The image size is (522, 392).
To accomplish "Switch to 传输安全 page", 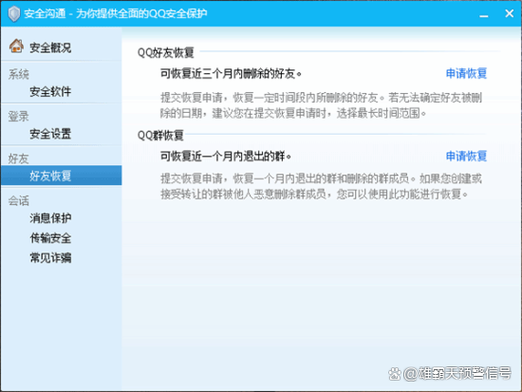I will pyautogui.click(x=50, y=238).
